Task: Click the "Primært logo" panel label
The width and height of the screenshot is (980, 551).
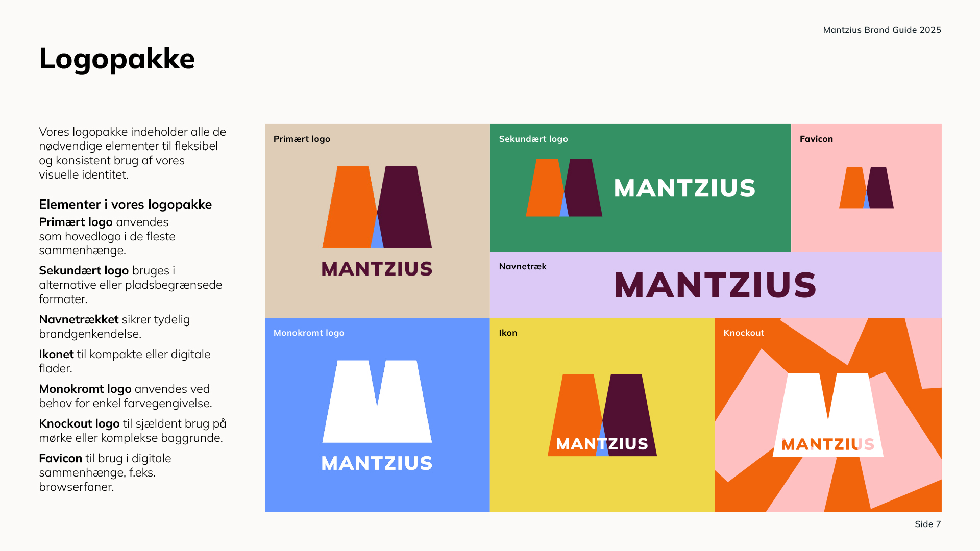Action: pyautogui.click(x=302, y=139)
